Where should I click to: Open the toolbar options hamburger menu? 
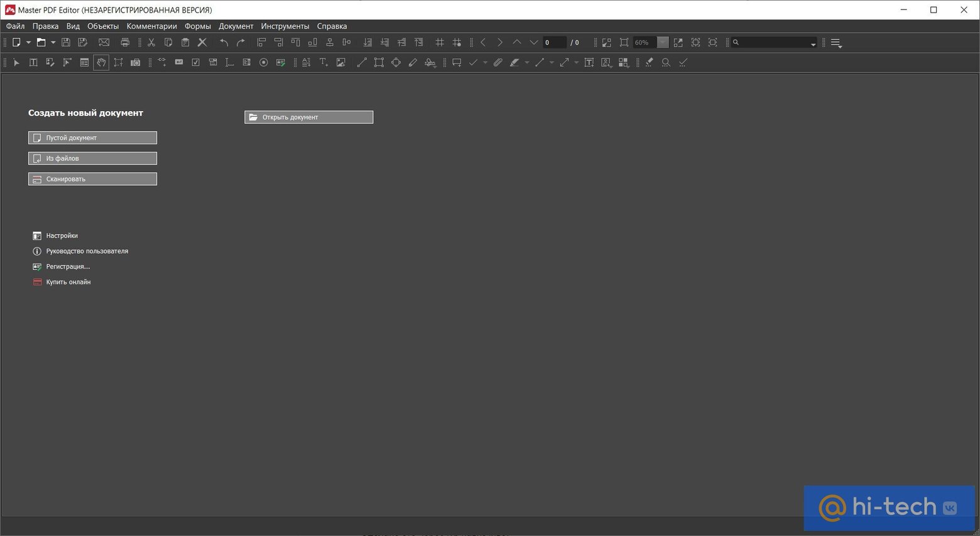(x=836, y=43)
